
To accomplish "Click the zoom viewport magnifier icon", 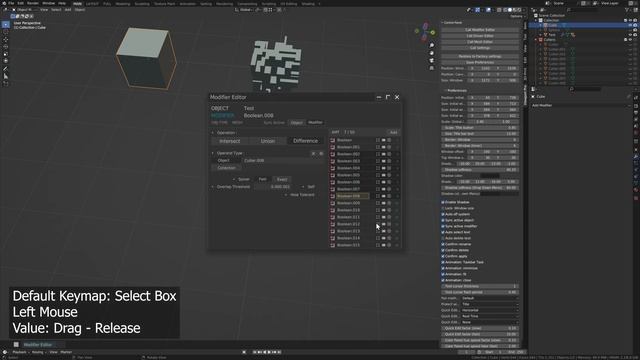I will click(x=431, y=45).
